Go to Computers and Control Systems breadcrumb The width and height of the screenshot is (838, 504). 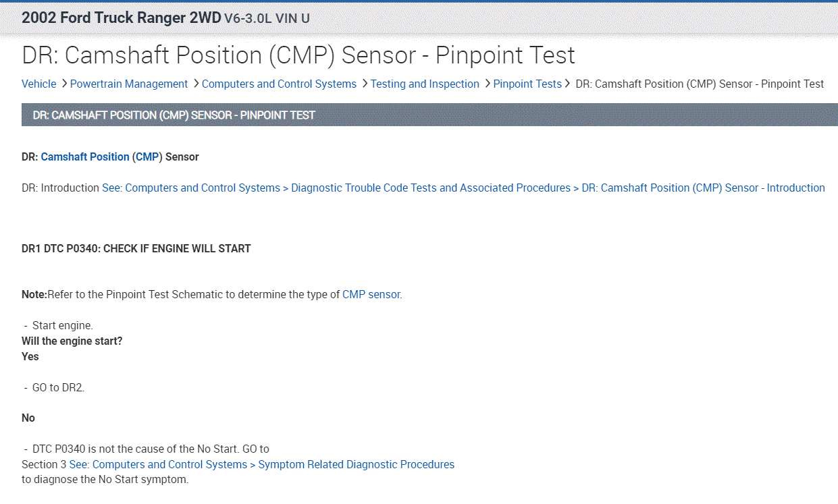[x=279, y=84]
